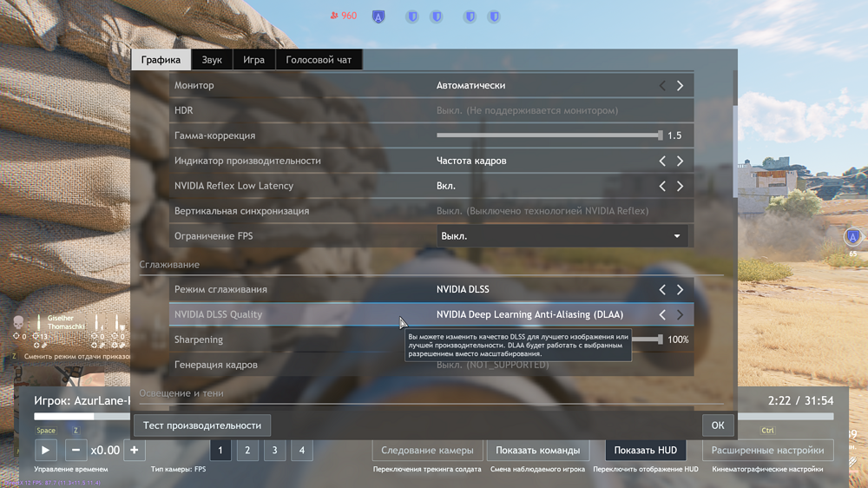Image resolution: width=868 pixels, height=488 pixels.
Task: Select the HDR setting row
Action: point(431,110)
